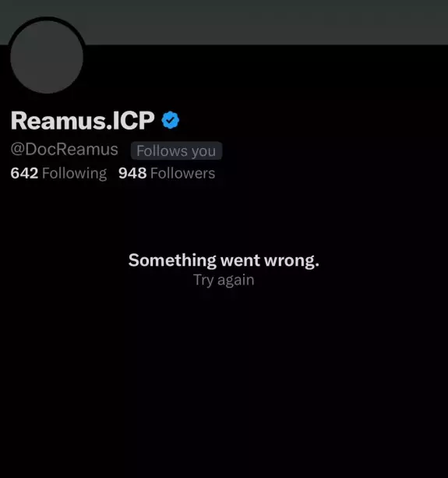Click the Follows you label beside the handle
Viewport: 448px width, 478px height.
click(x=176, y=150)
